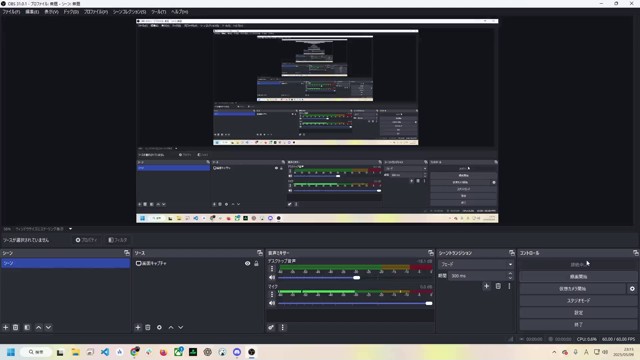Screen dimensions: 640x360
Task: Add a new scene with the plus icon
Action: coord(6,327)
